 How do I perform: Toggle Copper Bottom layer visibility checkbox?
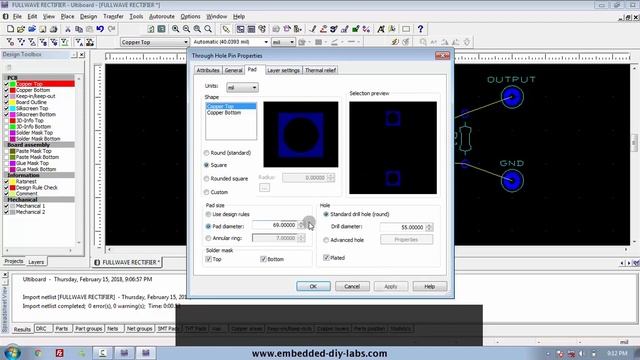(x=6, y=90)
